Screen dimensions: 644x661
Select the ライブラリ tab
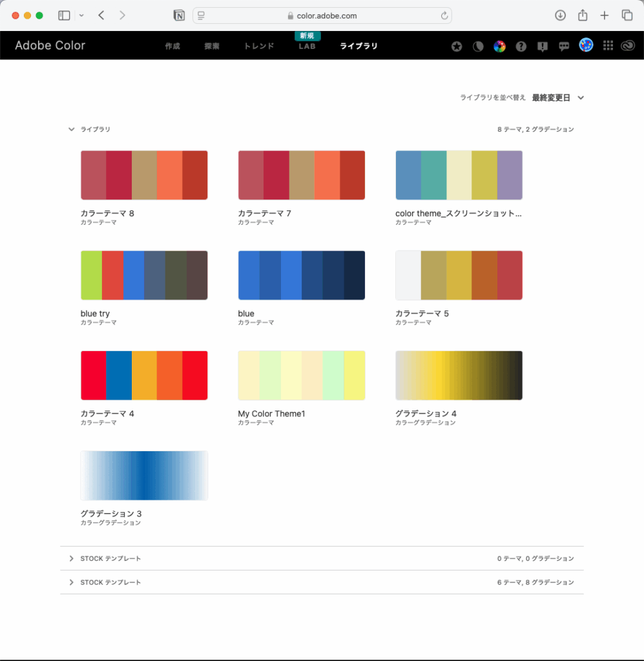[x=358, y=46]
